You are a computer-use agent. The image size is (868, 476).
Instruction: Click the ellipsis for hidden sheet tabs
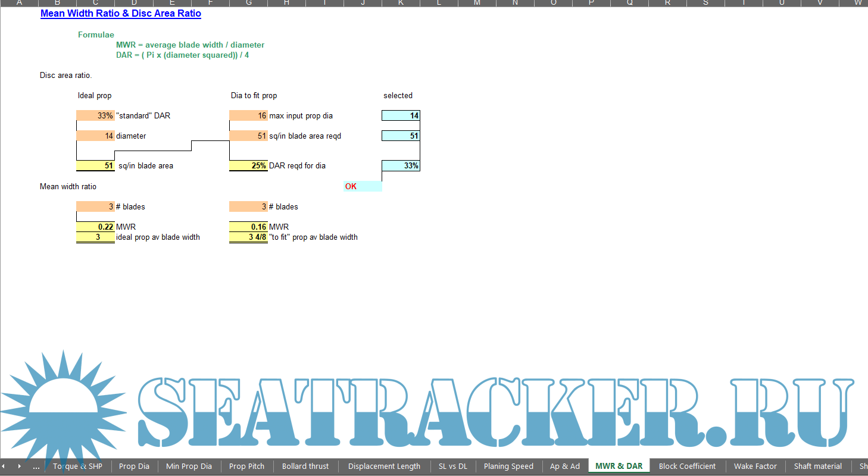(36, 466)
